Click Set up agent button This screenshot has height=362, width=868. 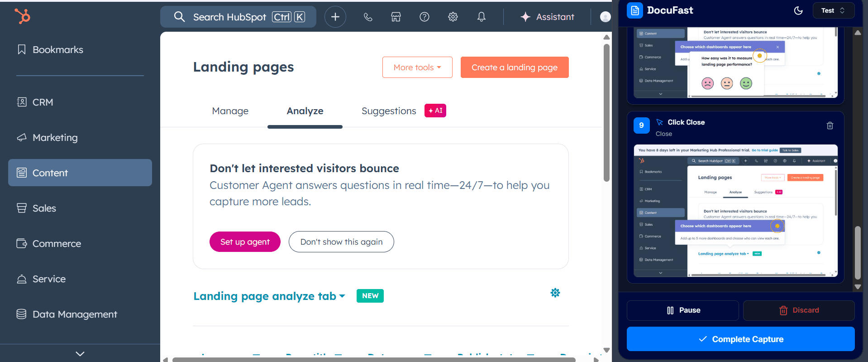[x=245, y=242]
